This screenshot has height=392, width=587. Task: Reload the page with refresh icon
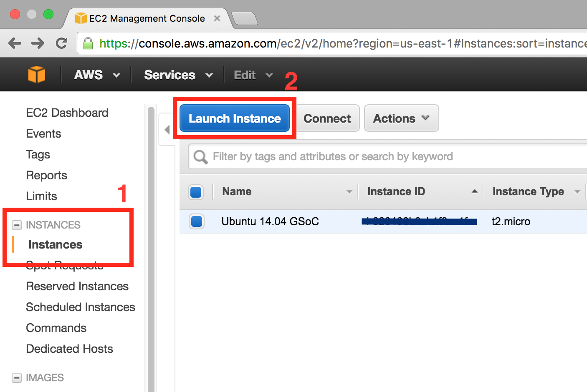point(62,43)
